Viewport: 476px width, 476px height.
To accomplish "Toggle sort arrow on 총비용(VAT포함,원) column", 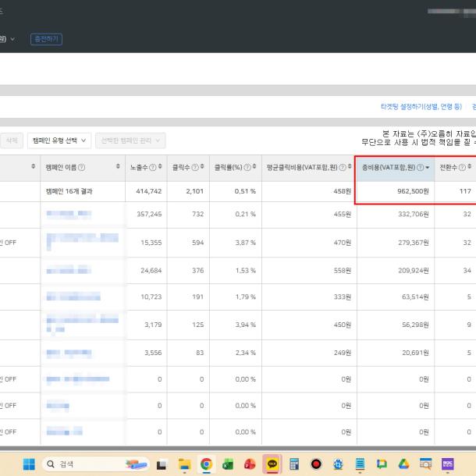I will pyautogui.click(x=428, y=168).
